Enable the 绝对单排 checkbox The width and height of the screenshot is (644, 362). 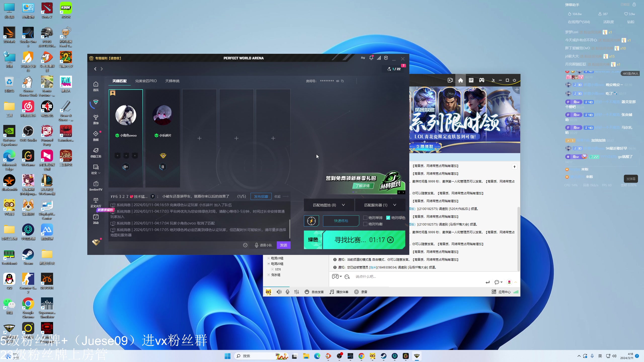click(365, 218)
